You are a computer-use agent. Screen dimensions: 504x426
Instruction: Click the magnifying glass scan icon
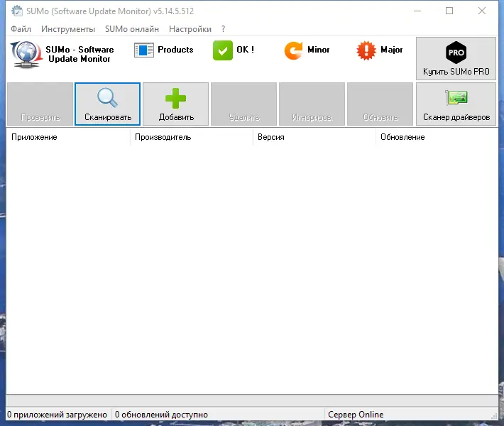(107, 97)
